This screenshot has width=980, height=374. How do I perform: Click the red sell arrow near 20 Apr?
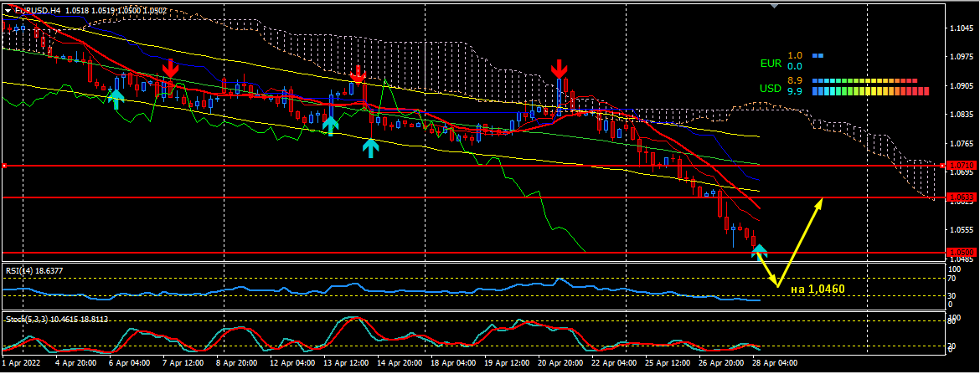[x=559, y=69]
